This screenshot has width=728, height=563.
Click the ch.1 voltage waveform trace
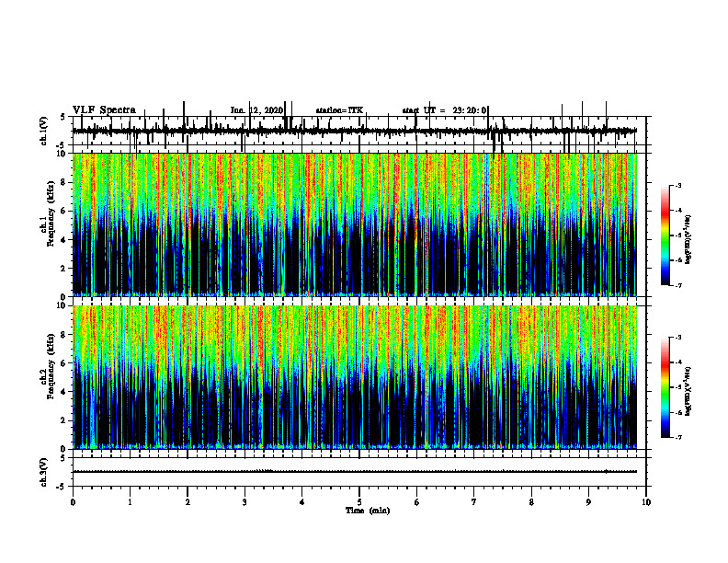(x=355, y=131)
